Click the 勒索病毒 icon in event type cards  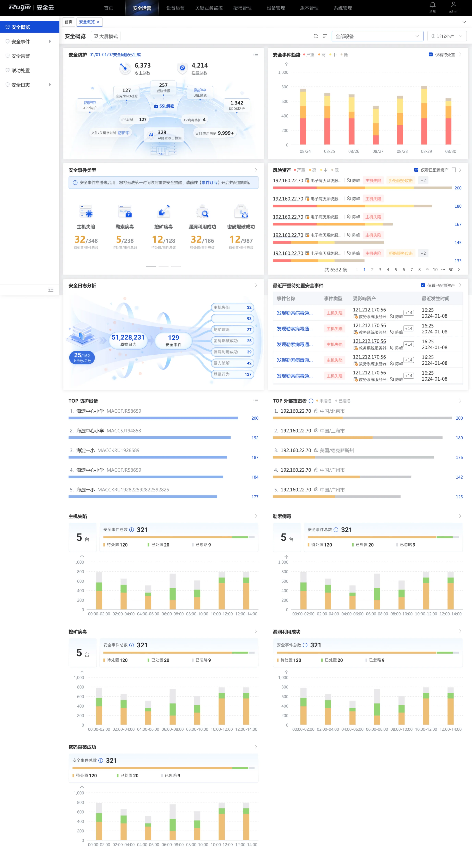(125, 212)
